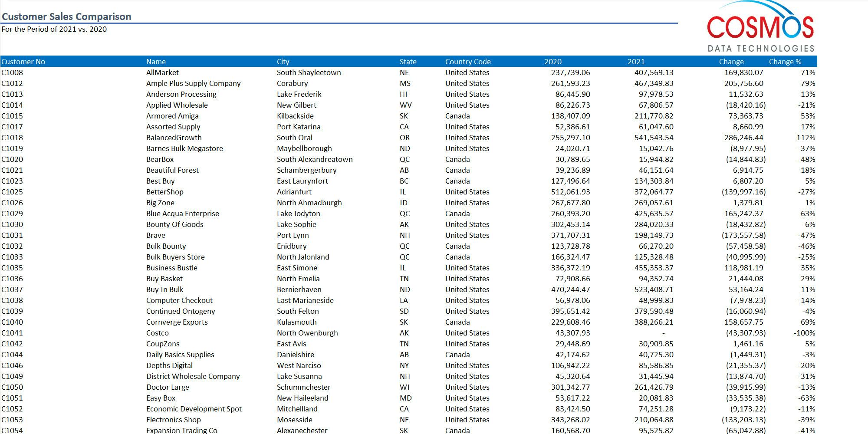Screen dimensions: 868x434
Task: Select the 541,543.54 value for BalancedGrowth
Action: [x=653, y=138]
